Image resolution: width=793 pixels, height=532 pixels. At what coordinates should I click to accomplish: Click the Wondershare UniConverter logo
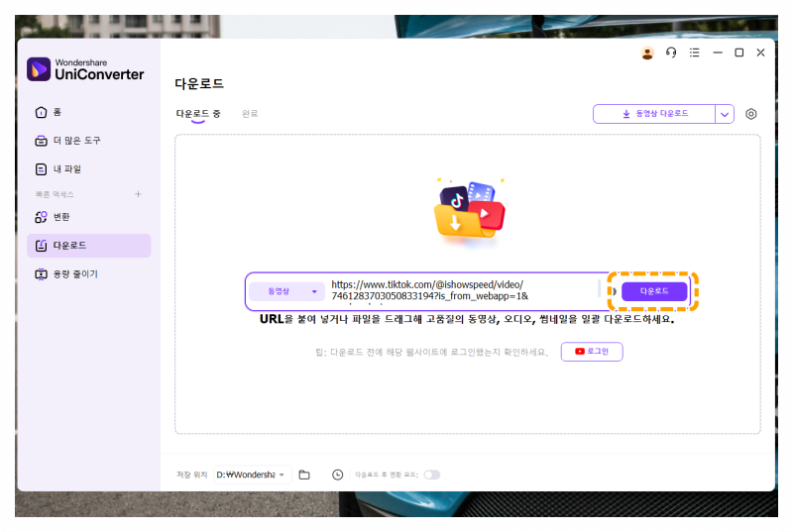tap(85, 69)
